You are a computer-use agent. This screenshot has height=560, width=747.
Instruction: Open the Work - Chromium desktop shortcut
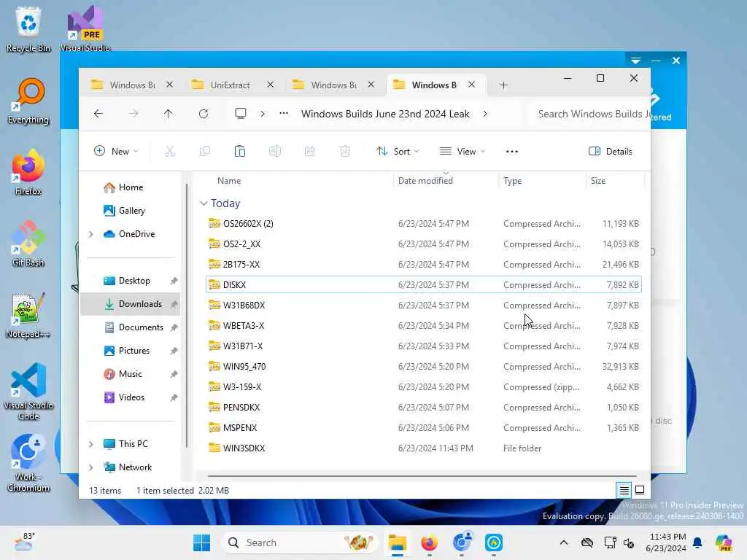click(x=28, y=463)
